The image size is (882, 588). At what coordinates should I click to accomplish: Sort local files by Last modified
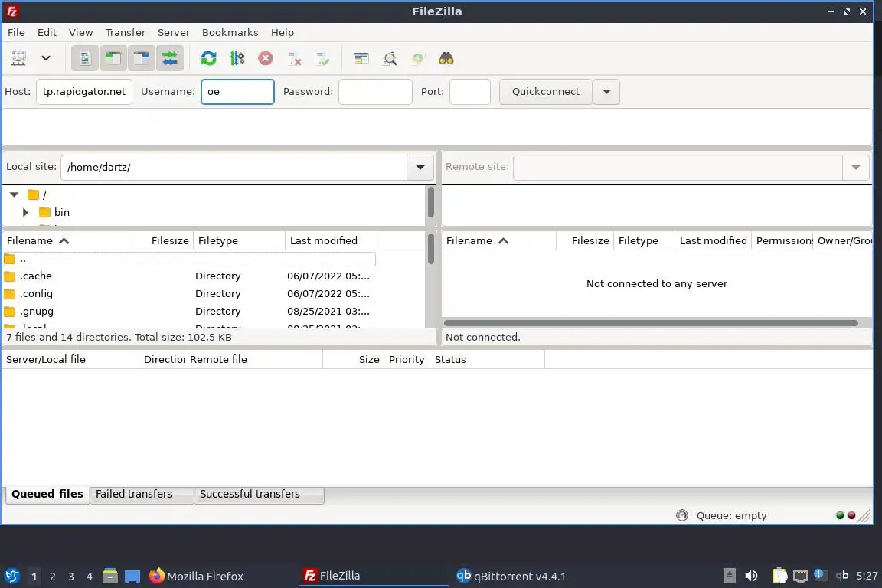tap(331, 241)
